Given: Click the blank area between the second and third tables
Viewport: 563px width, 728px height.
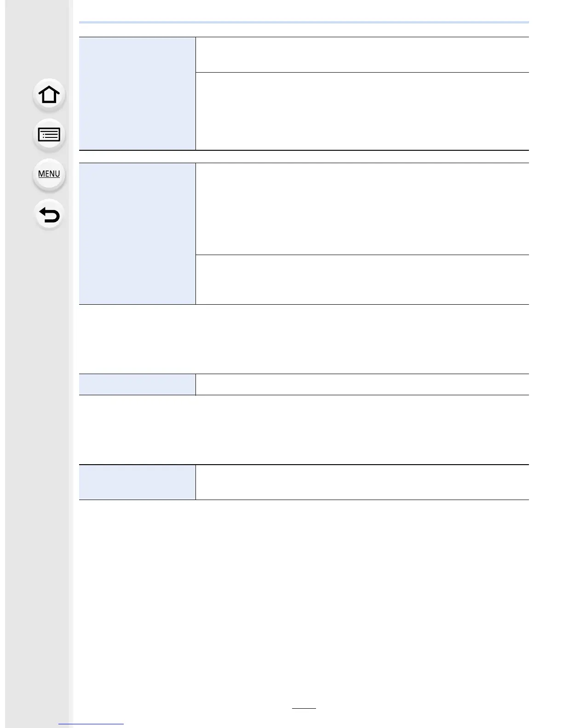Looking at the screenshot, I should (x=304, y=339).
